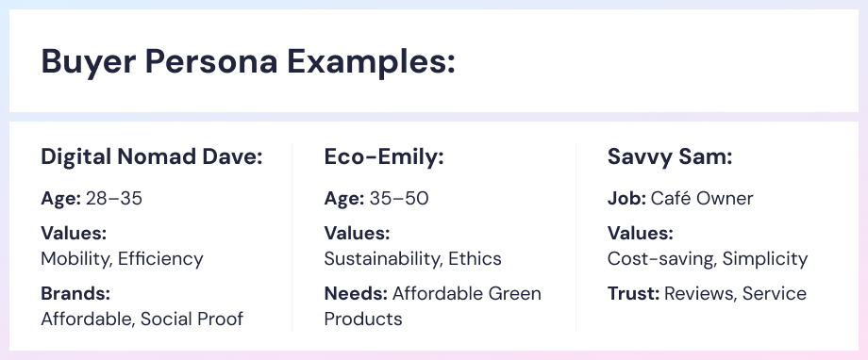The width and height of the screenshot is (868, 360).
Task: Click 'Values:' label in Dave's column
Action: 74,233
